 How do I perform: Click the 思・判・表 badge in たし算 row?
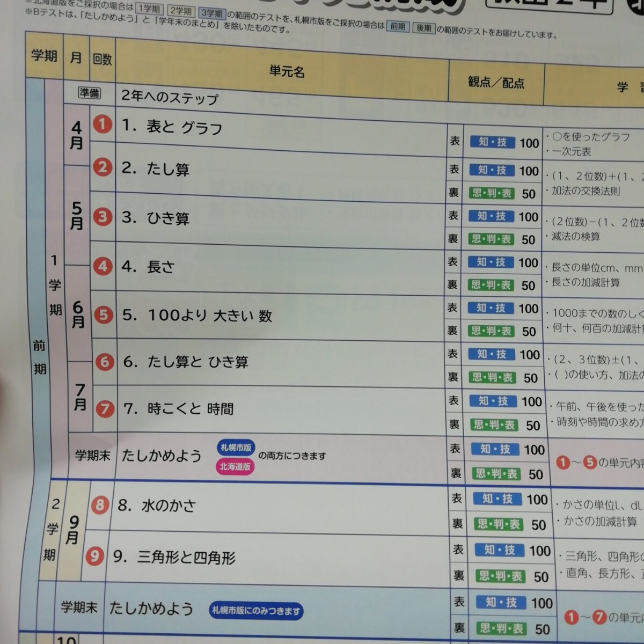click(492, 193)
